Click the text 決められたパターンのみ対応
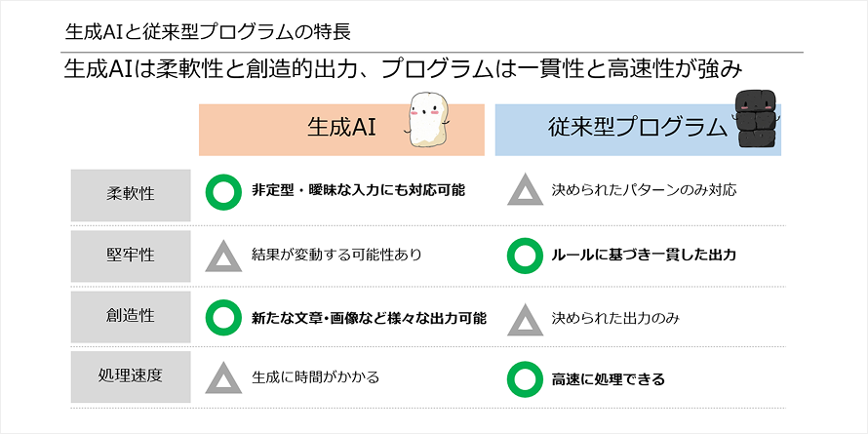 point(644,190)
